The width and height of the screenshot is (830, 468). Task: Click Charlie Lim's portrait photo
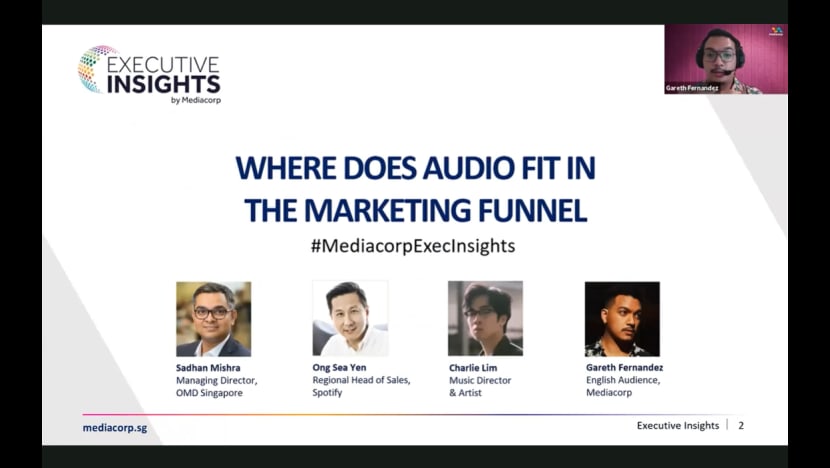485,318
